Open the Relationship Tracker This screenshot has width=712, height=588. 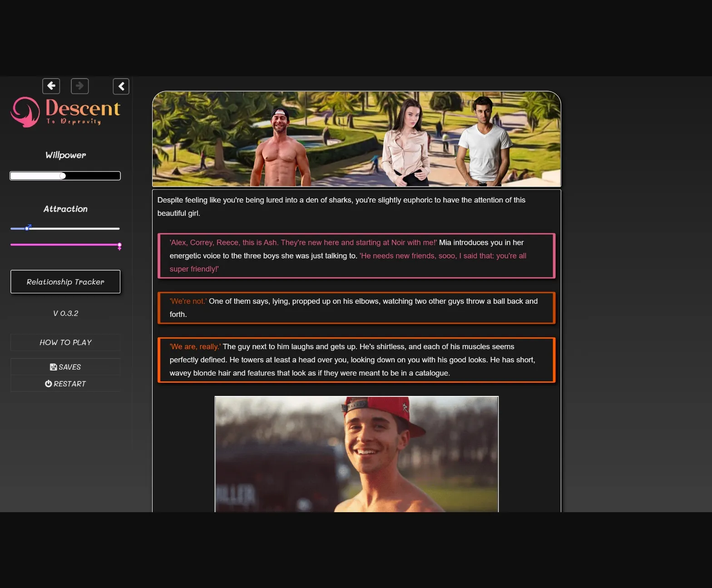click(65, 282)
